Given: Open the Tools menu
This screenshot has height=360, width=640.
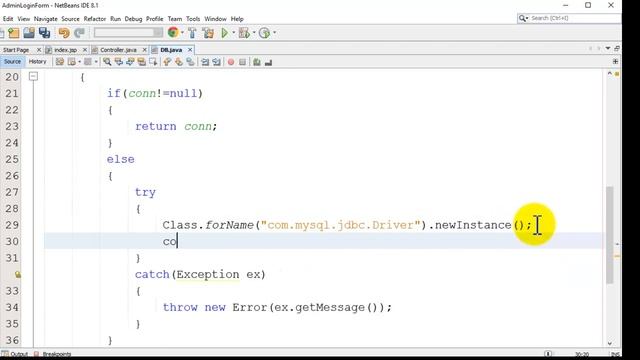Looking at the screenshot, I should point(193,19).
